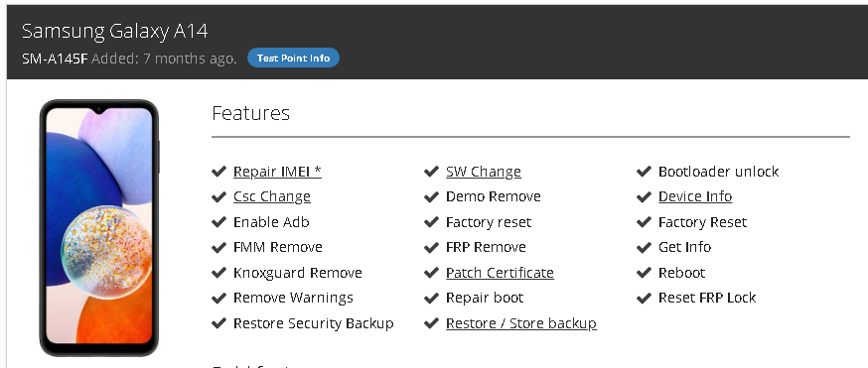This screenshot has height=368, width=868.
Task: Click the checkmark by capitalized Factory Reset
Action: (644, 222)
